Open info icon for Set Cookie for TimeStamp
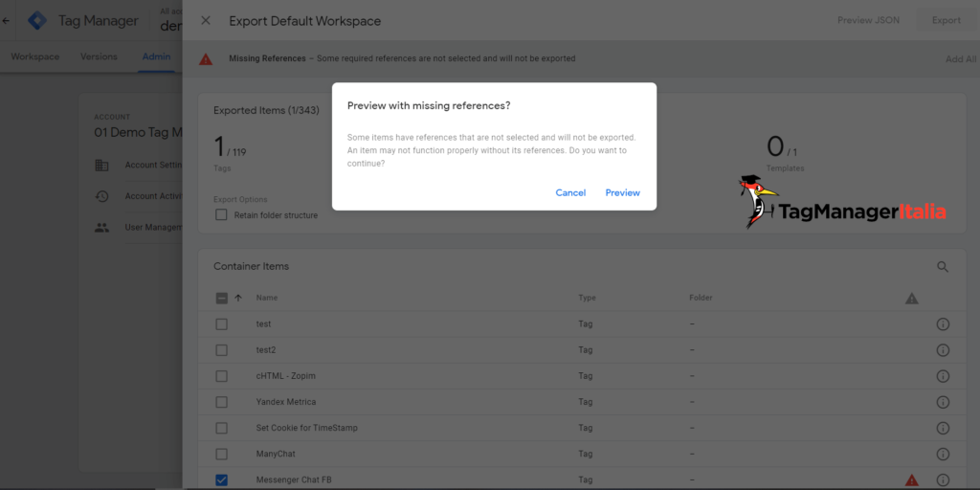 click(943, 428)
